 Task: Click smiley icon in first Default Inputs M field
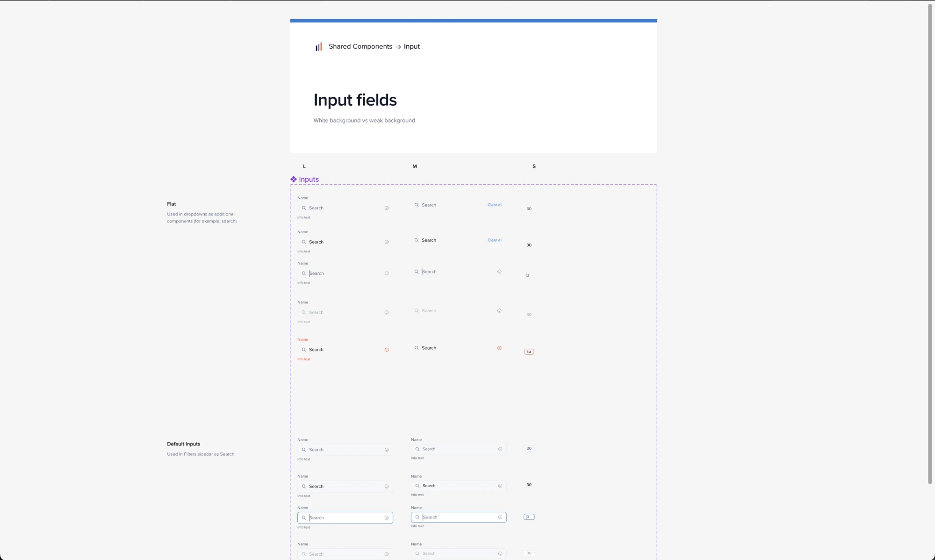(500, 449)
